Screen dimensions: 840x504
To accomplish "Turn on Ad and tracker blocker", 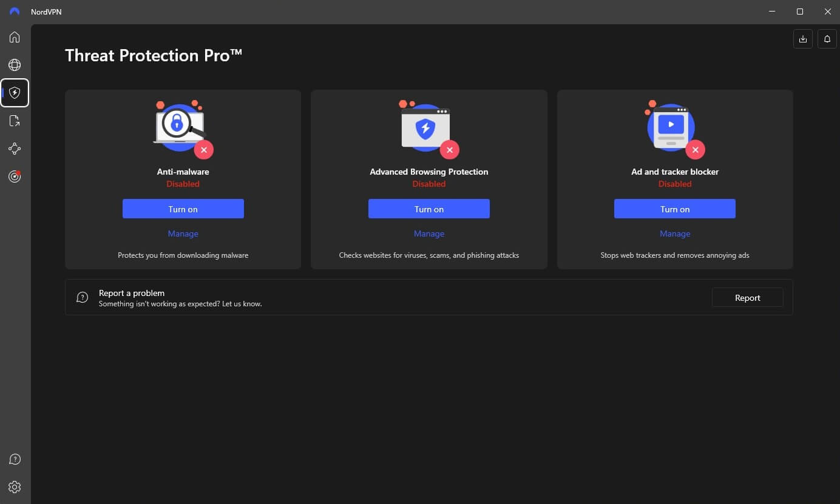I will coord(675,209).
